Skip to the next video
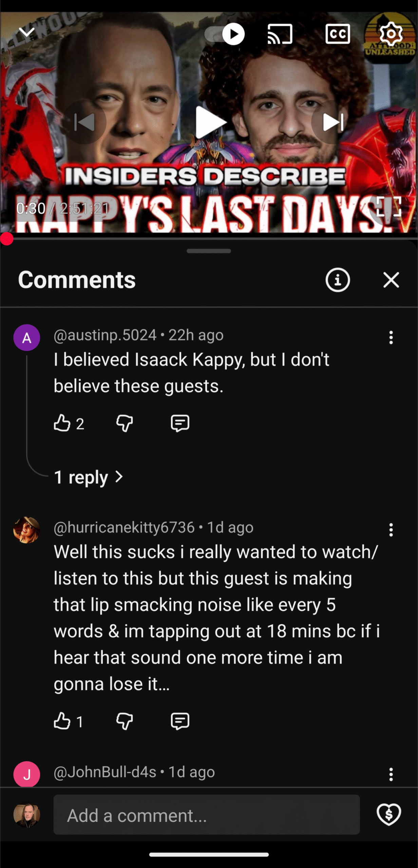418x868 pixels. [333, 122]
